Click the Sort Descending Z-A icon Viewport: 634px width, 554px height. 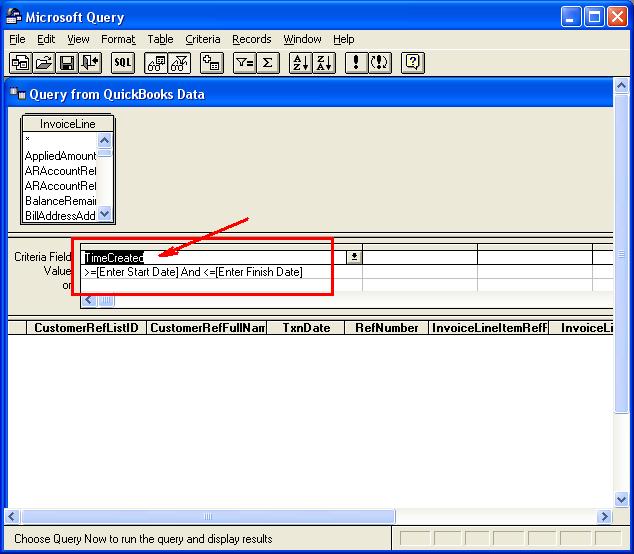324,63
